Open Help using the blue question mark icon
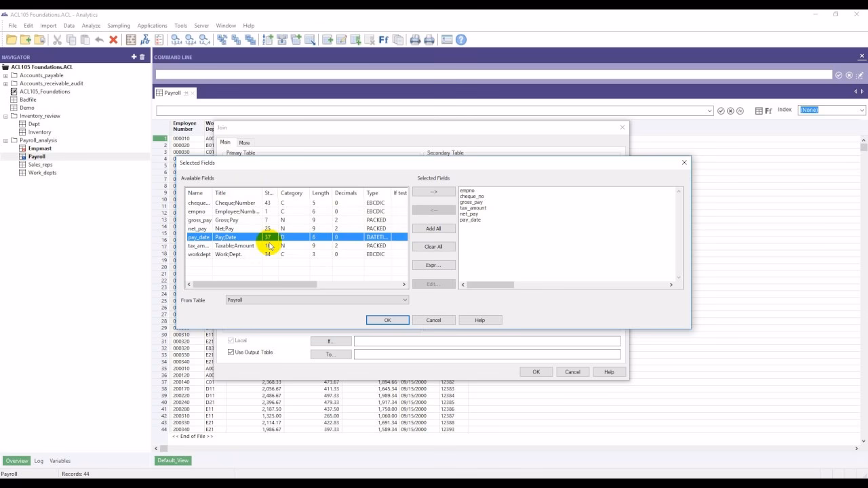This screenshot has height=488, width=868. [460, 39]
